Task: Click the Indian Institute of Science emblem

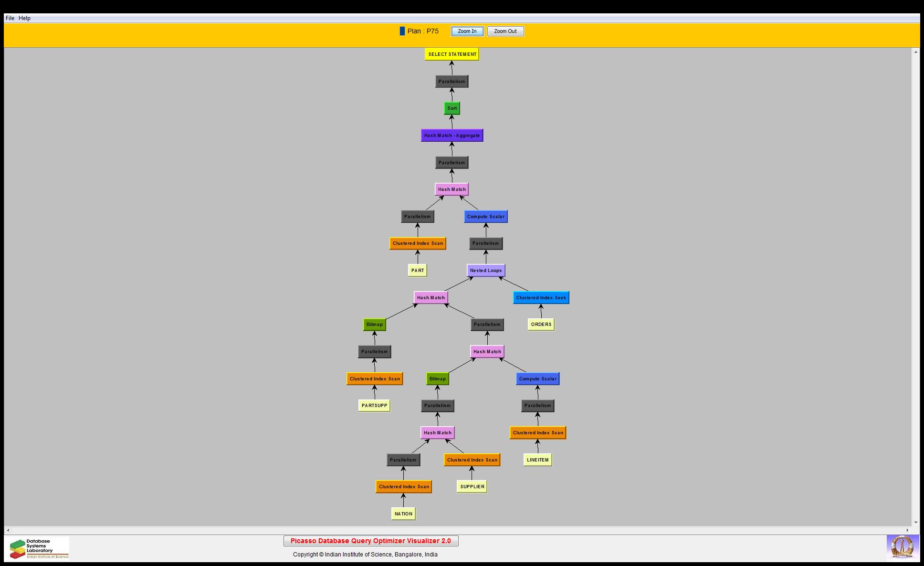Action: pos(902,547)
